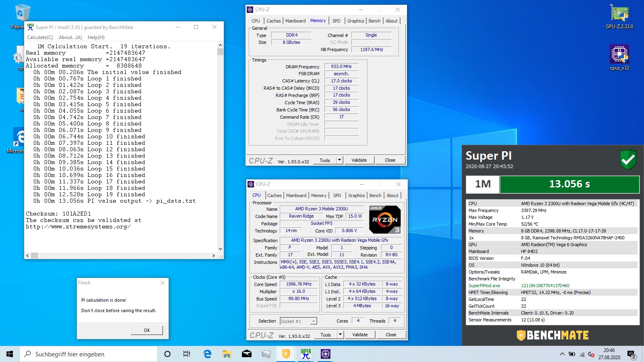Viewport: 644px width, 362px height.
Task: Switch to Super PI taskbar icon
Action: click(305, 354)
